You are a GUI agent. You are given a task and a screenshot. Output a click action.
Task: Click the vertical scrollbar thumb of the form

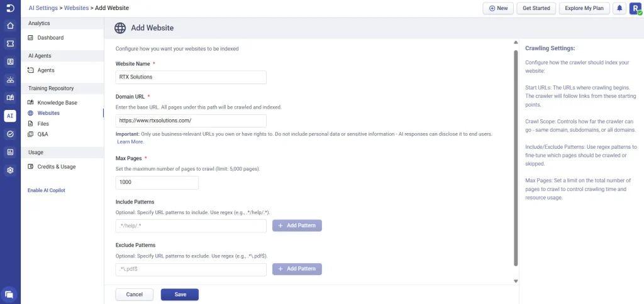pos(516,158)
